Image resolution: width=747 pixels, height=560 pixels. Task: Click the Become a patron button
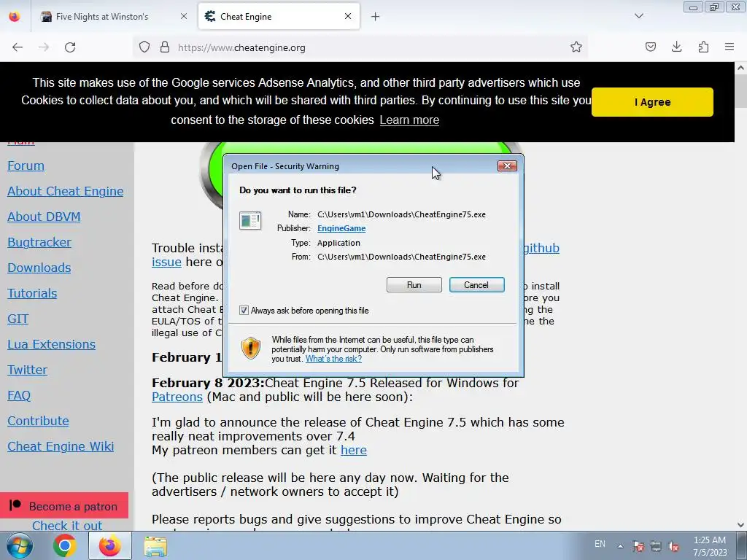point(64,506)
